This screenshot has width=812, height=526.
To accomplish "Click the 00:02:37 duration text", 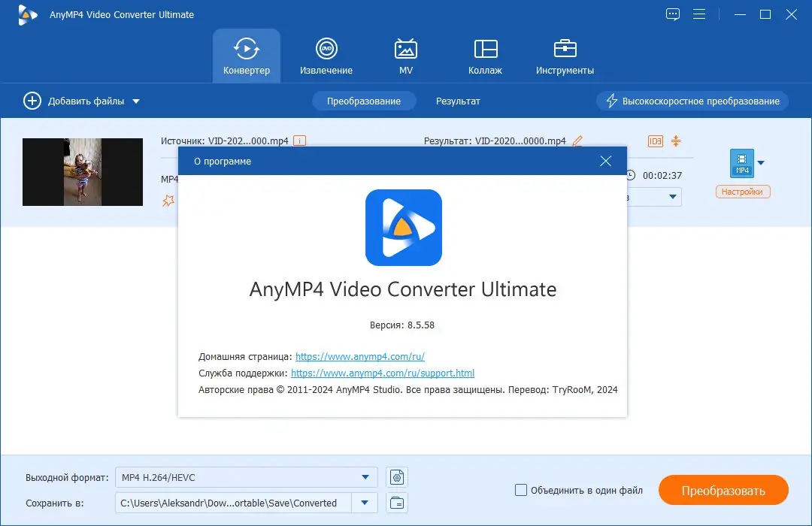I will click(x=662, y=176).
